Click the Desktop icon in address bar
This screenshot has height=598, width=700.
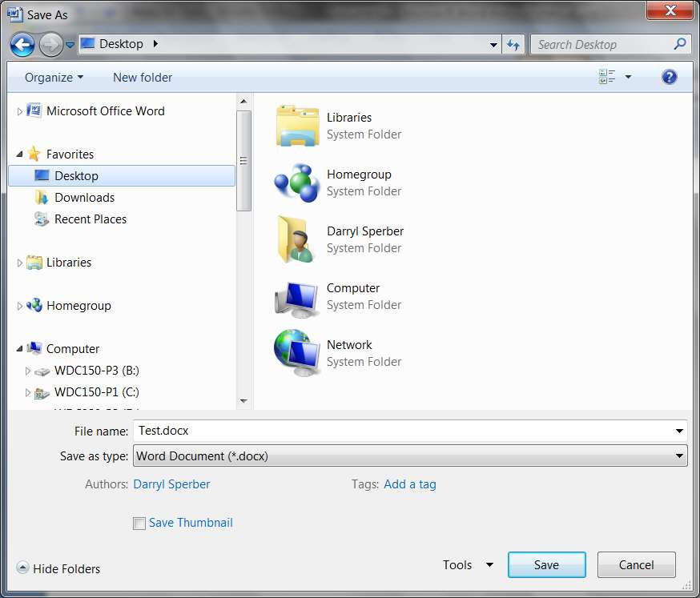click(87, 43)
